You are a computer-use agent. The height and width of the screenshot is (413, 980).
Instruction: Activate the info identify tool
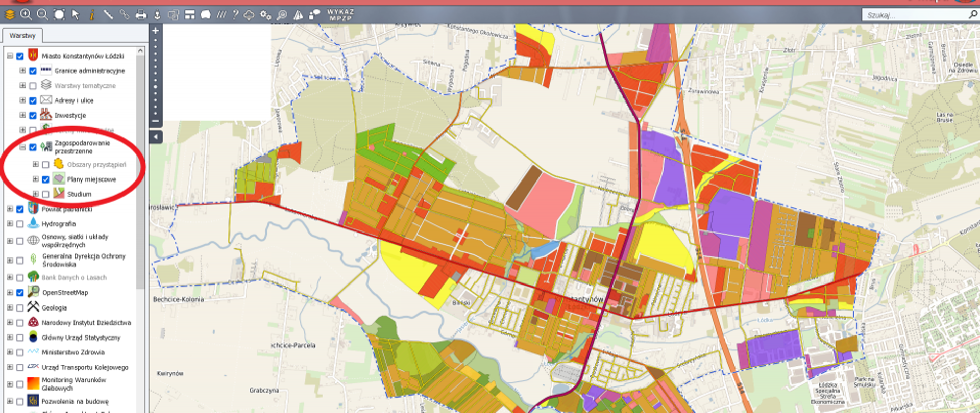click(x=92, y=15)
